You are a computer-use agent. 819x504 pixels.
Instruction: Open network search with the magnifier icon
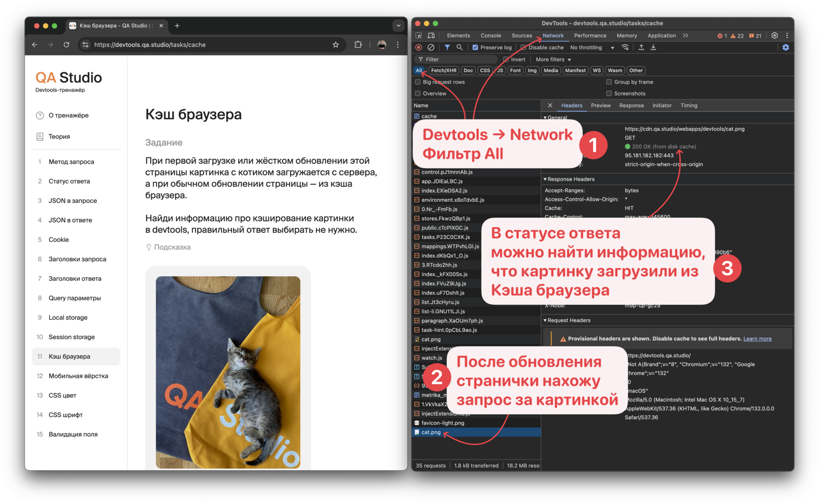click(x=459, y=47)
